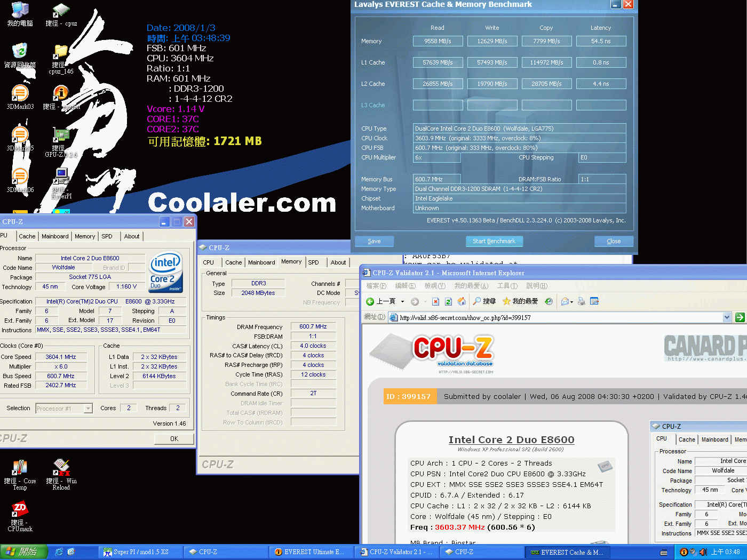Click the Stop loading icon in IE toolbar
The height and width of the screenshot is (560, 747).
pyautogui.click(x=435, y=301)
